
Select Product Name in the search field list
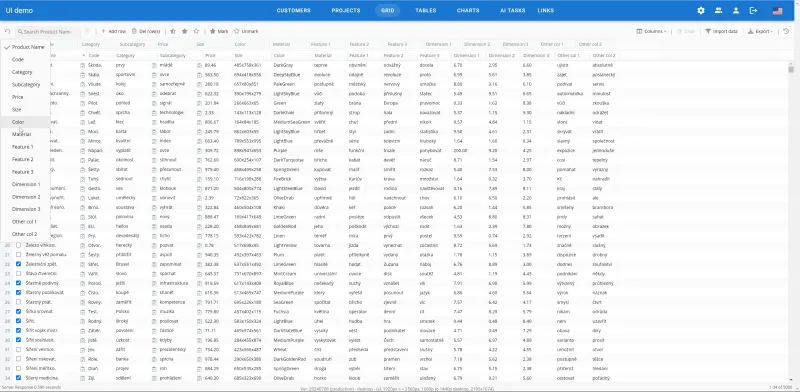(25, 47)
